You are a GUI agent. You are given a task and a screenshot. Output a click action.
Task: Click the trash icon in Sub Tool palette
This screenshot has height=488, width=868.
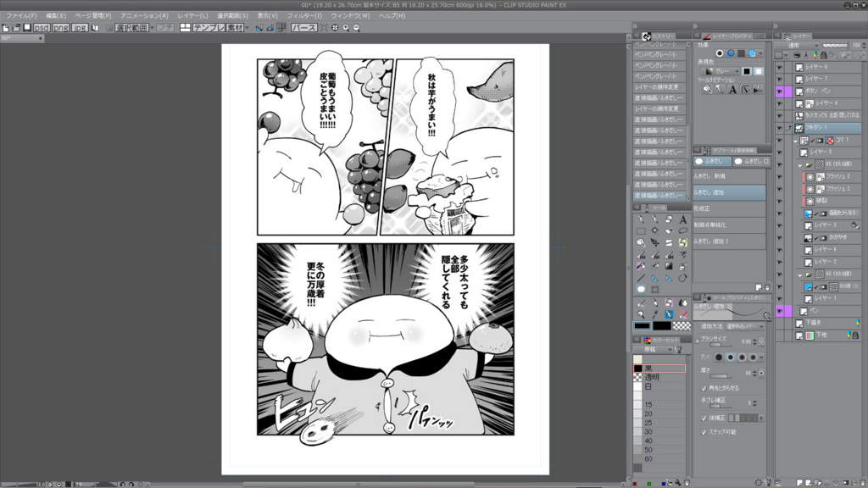click(x=767, y=287)
